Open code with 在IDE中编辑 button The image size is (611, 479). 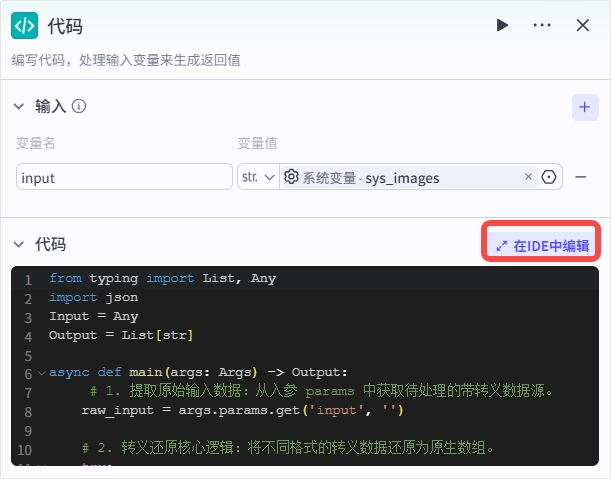(541, 246)
